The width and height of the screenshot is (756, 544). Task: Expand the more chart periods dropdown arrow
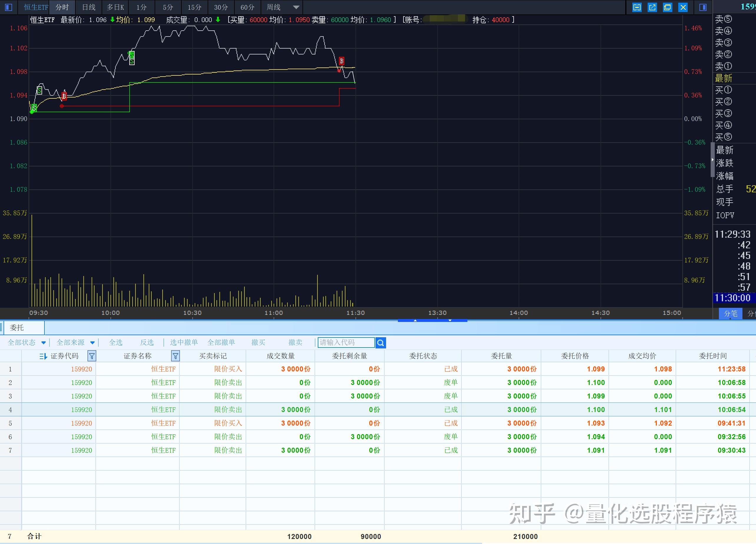[x=296, y=7]
